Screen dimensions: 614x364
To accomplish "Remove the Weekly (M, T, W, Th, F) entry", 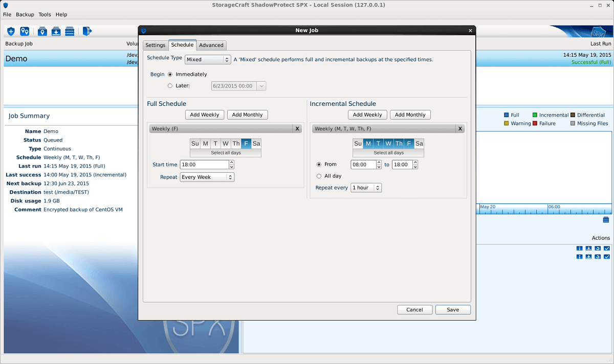I will click(460, 129).
